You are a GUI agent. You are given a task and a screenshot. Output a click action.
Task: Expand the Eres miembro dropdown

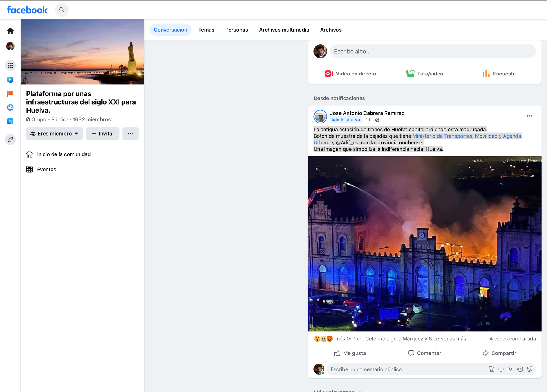tap(55, 134)
